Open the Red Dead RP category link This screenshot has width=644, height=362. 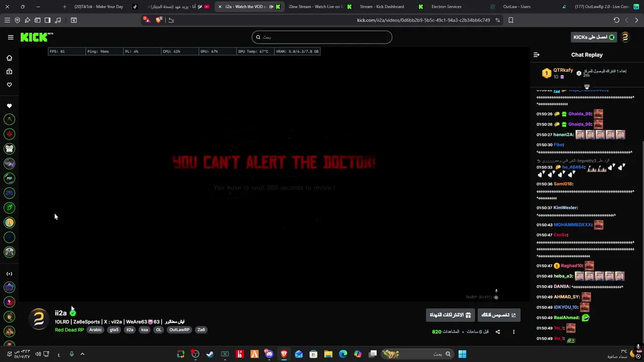(69, 330)
